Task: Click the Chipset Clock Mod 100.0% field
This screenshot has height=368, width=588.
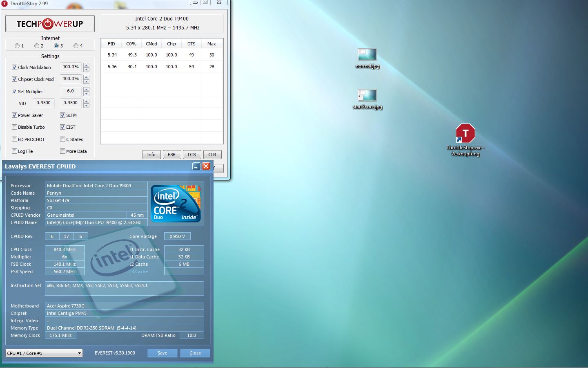Action: 71,79
